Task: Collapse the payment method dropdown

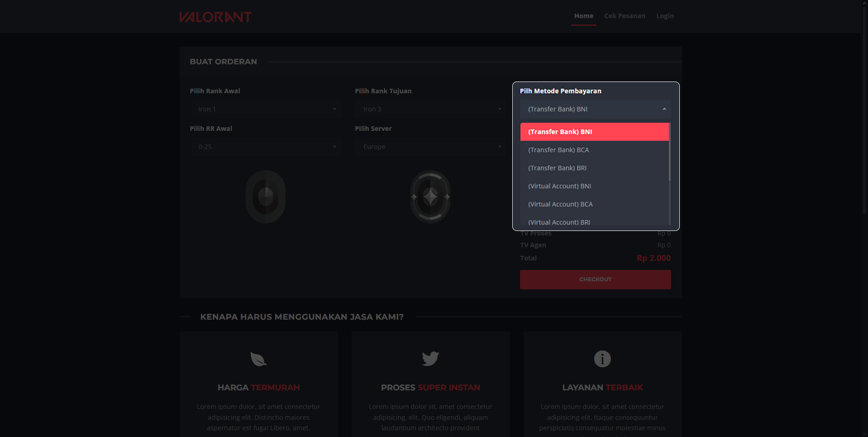Action: [595, 109]
